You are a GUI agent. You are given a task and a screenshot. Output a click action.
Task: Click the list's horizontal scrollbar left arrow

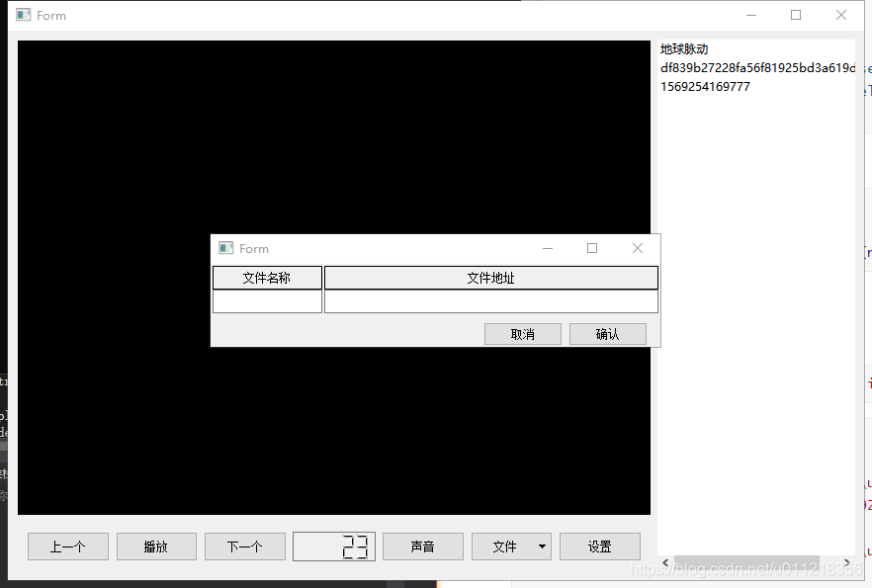click(665, 562)
